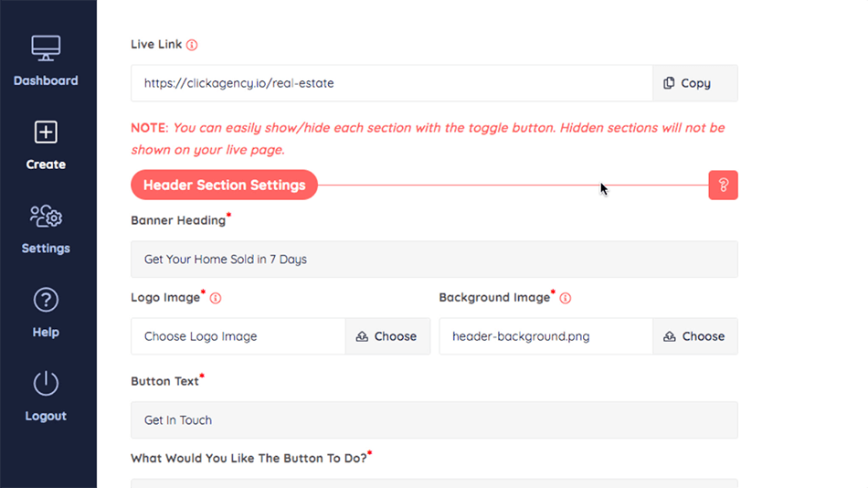The image size is (868, 488).
Task: Click the red help button for Header Section
Action: (723, 186)
